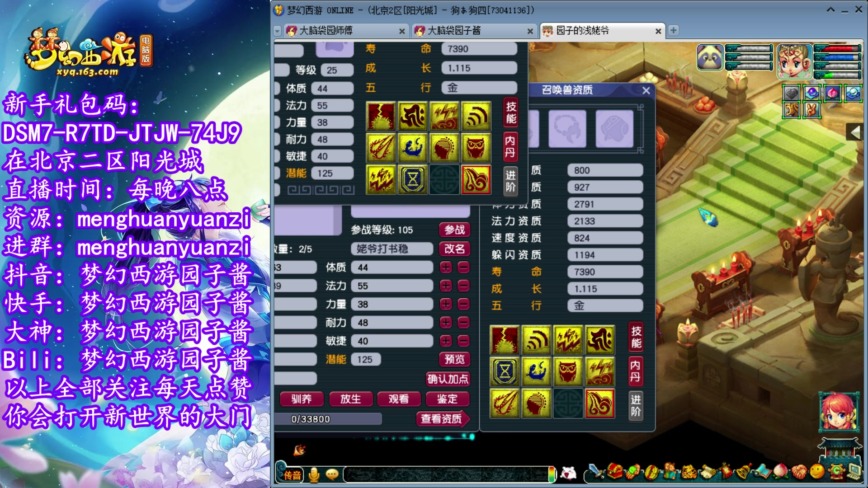Image resolution: width=868 pixels, height=488 pixels.
Task: Open the handshake friends icon
Action: 799,473
